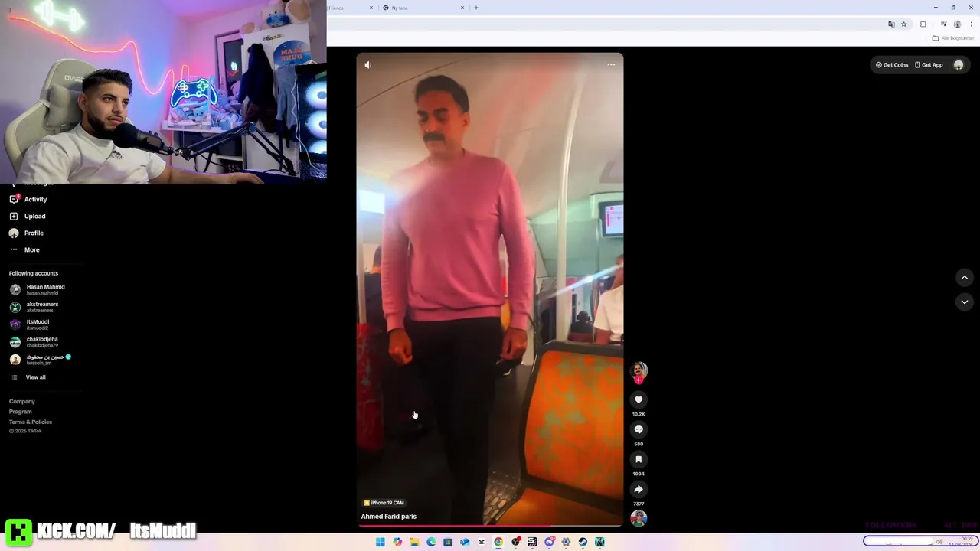The width and height of the screenshot is (980, 551).
Task: Seek using the video progress bar
Action: point(490,526)
